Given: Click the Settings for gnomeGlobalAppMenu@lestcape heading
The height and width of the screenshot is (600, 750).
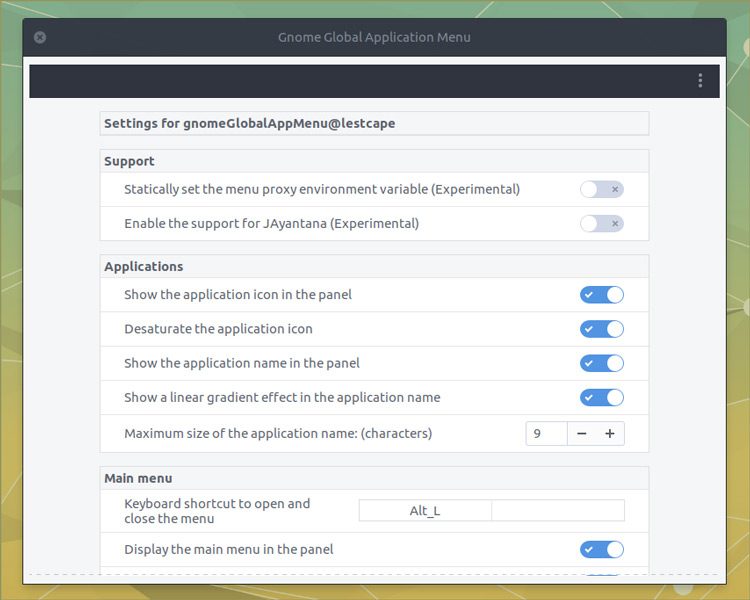Looking at the screenshot, I should click(x=250, y=123).
